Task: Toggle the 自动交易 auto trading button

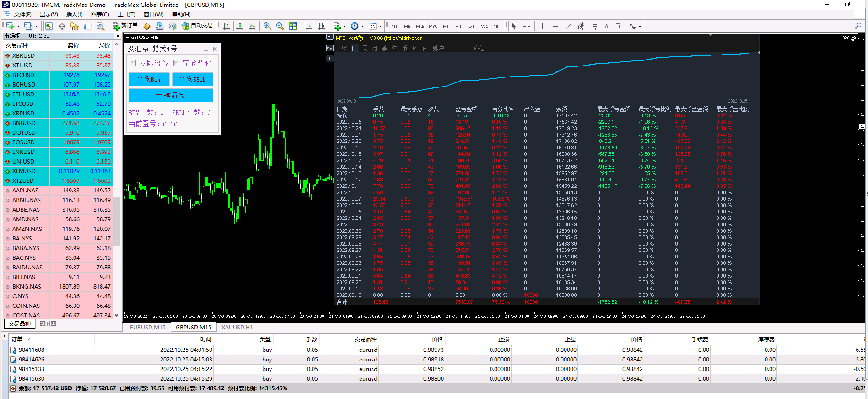Action: [x=197, y=26]
